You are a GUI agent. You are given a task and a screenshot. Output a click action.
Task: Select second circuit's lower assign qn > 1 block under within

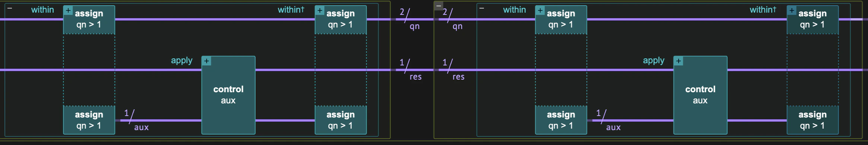pos(561,120)
